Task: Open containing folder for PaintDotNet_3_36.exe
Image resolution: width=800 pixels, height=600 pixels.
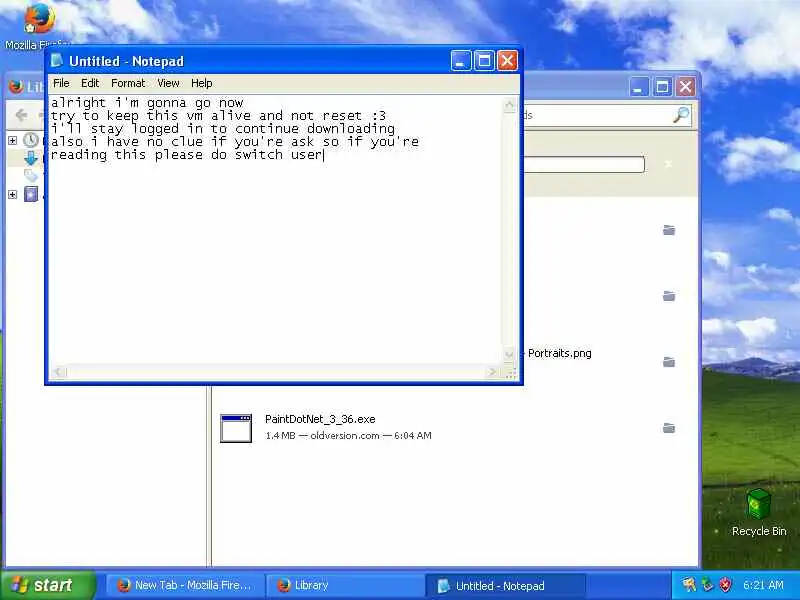Action: (x=669, y=428)
